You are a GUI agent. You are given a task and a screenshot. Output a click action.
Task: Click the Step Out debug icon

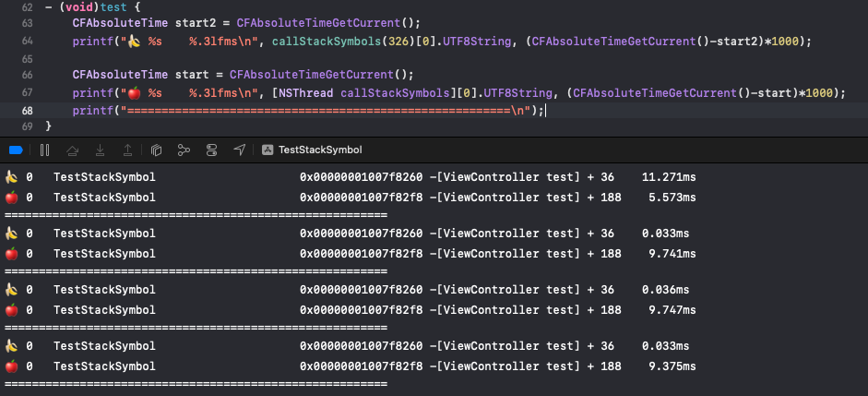[127, 150]
